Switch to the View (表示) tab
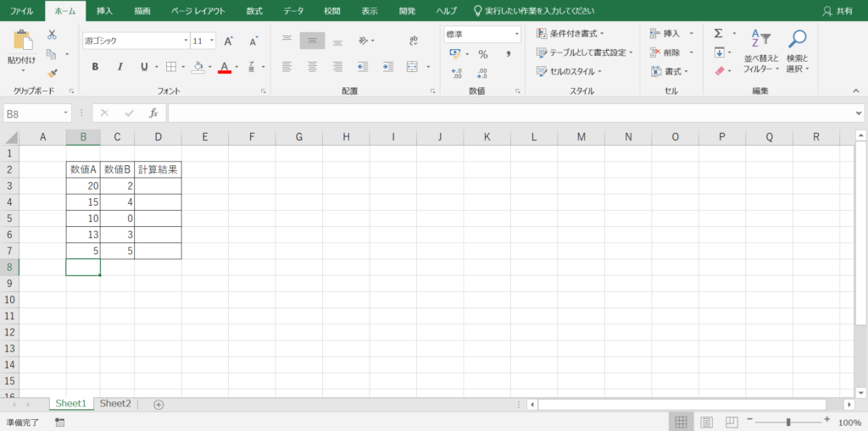The width and height of the screenshot is (868, 431). click(370, 10)
